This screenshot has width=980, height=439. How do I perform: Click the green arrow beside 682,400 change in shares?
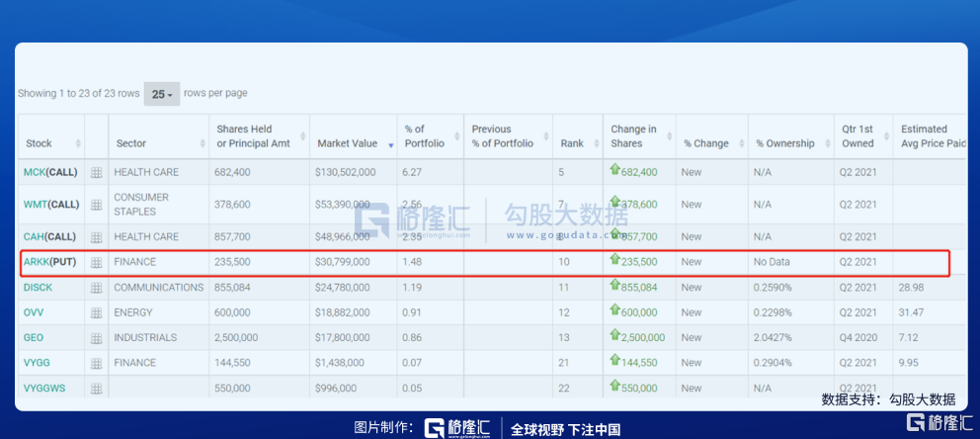[x=615, y=170]
